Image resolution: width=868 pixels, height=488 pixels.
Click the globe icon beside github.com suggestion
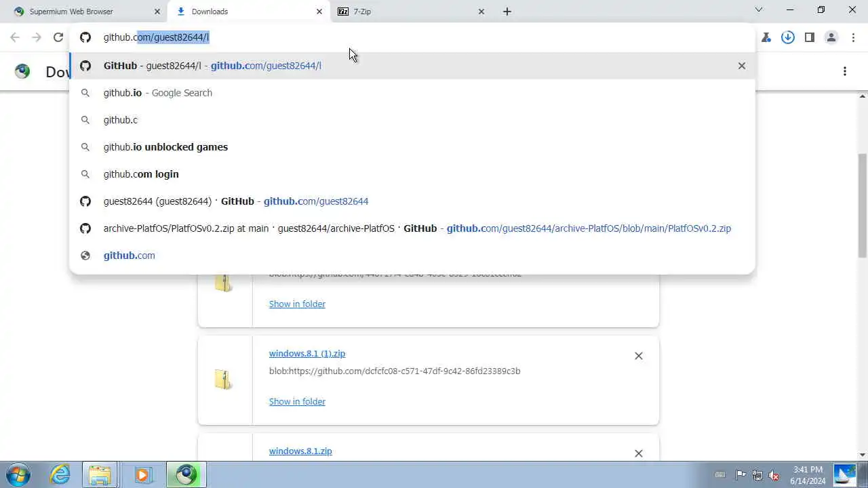[x=85, y=256]
